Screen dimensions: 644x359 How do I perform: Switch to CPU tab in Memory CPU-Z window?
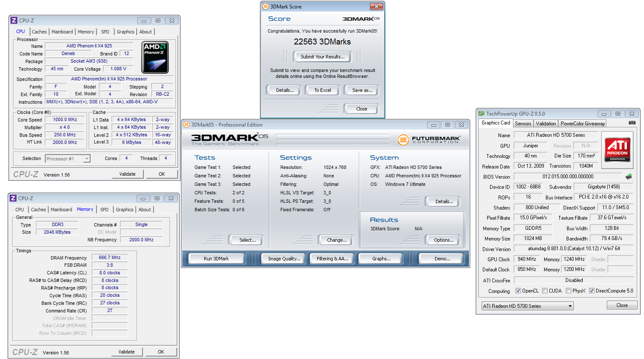click(20, 210)
